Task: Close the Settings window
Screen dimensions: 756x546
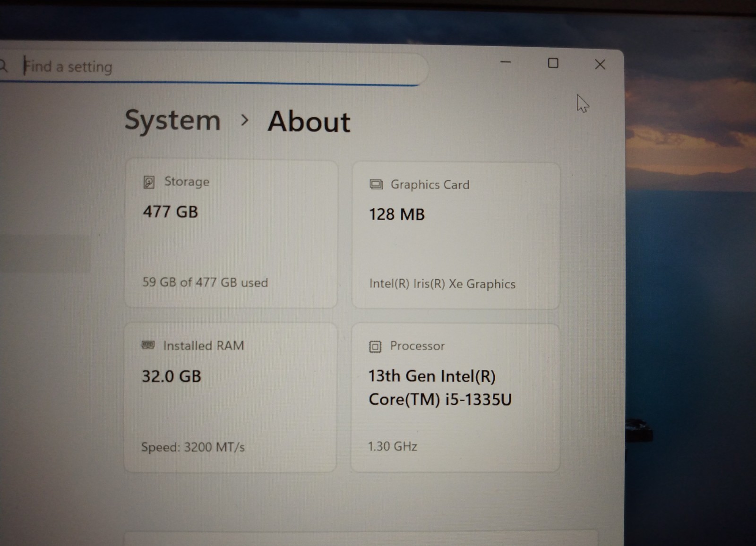Action: point(600,64)
